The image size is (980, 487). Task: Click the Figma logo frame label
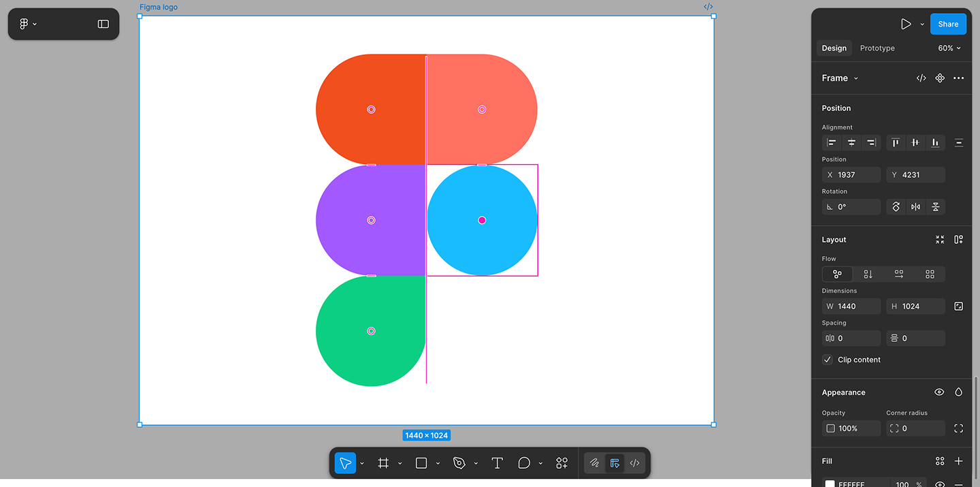[159, 7]
